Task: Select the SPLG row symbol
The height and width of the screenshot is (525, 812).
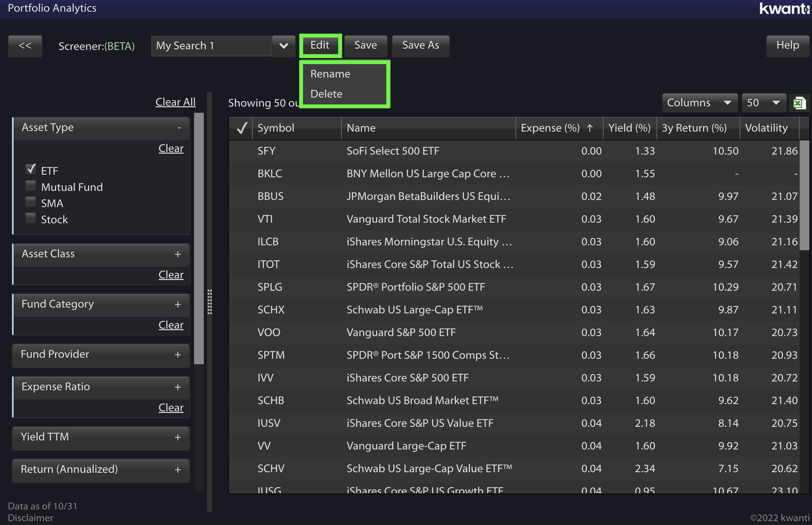Action: point(270,287)
